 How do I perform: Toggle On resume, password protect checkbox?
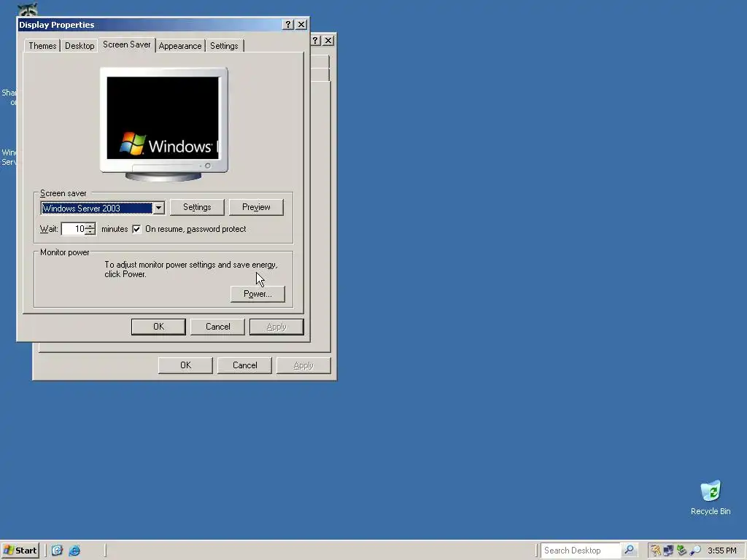click(136, 229)
